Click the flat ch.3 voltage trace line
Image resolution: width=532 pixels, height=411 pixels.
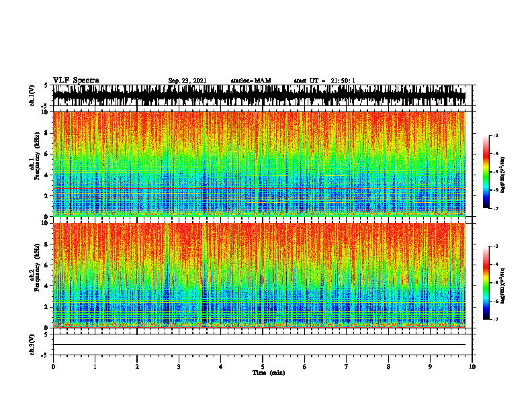click(259, 345)
